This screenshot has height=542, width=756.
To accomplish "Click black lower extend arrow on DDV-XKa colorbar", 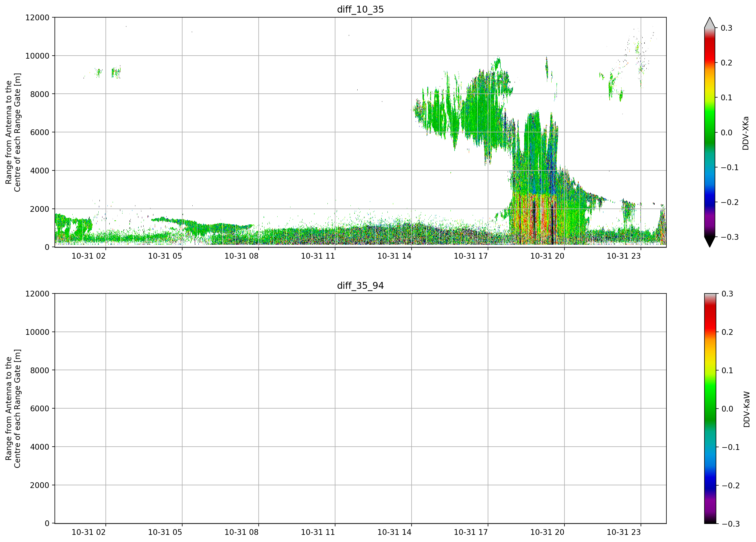I will 710,242.
